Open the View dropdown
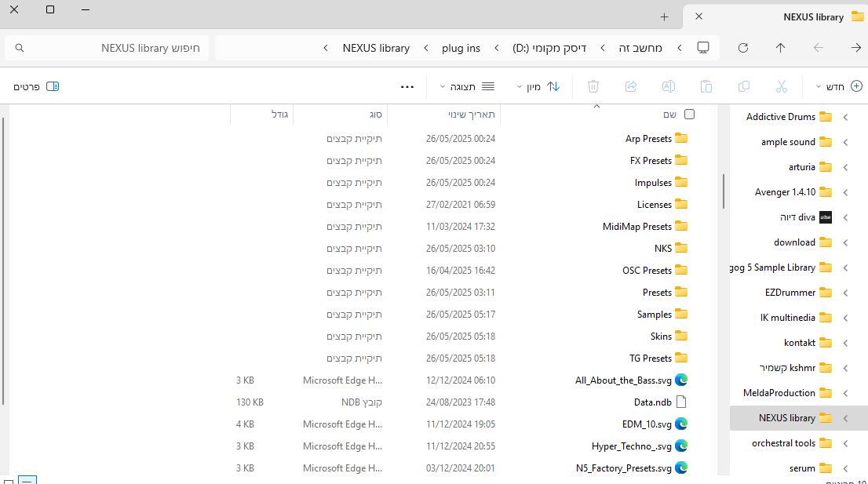Screen dimensions: 868x484 pyautogui.click(x=467, y=87)
